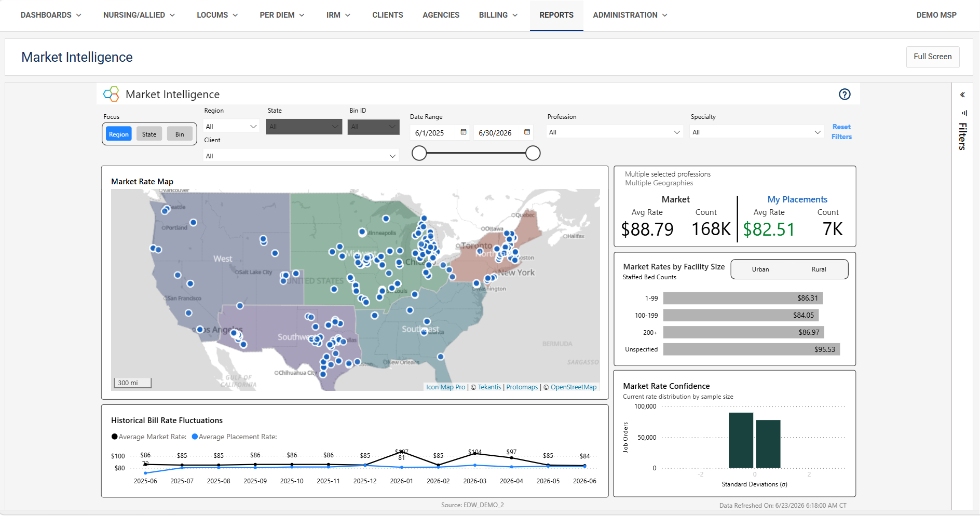Collapse the Filters pane double-arrow icon
This screenshot has width=980, height=516.
[x=962, y=95]
